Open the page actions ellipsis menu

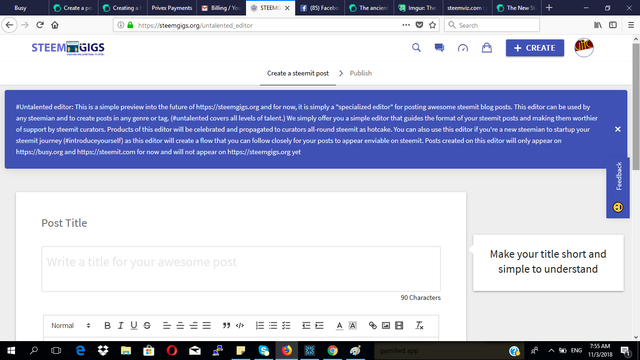(406, 25)
